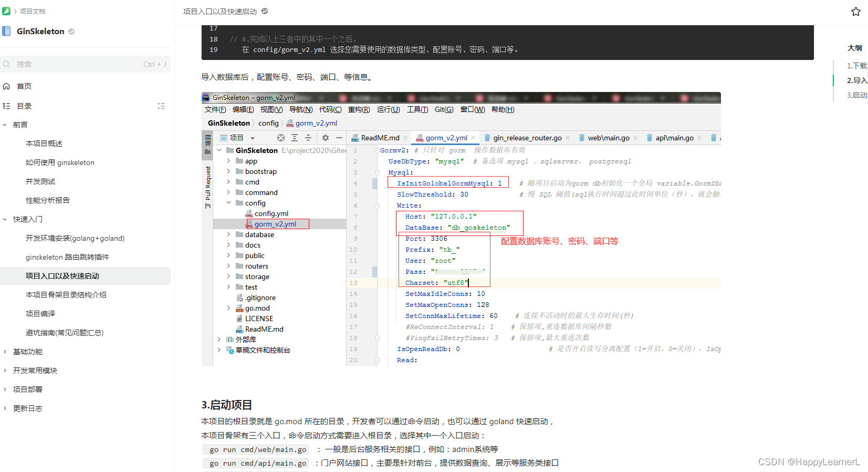Select ReadME.md in the IDE file tree

coord(264,329)
